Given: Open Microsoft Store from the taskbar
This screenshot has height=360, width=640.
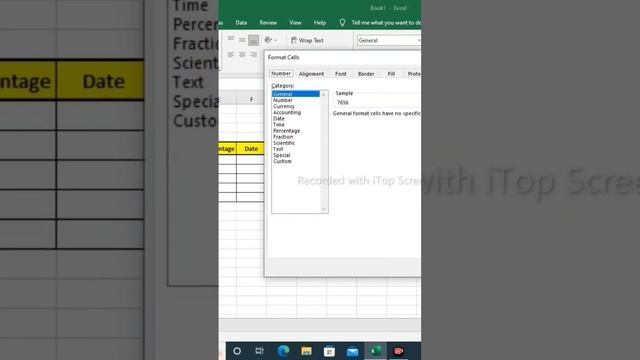Looking at the screenshot, I should pyautogui.click(x=329, y=351).
